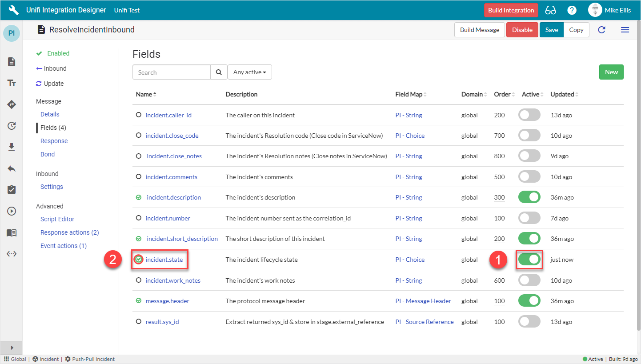This screenshot has width=641, height=364.
Task: Click the play circle icon in sidebar
Action: 12,211
